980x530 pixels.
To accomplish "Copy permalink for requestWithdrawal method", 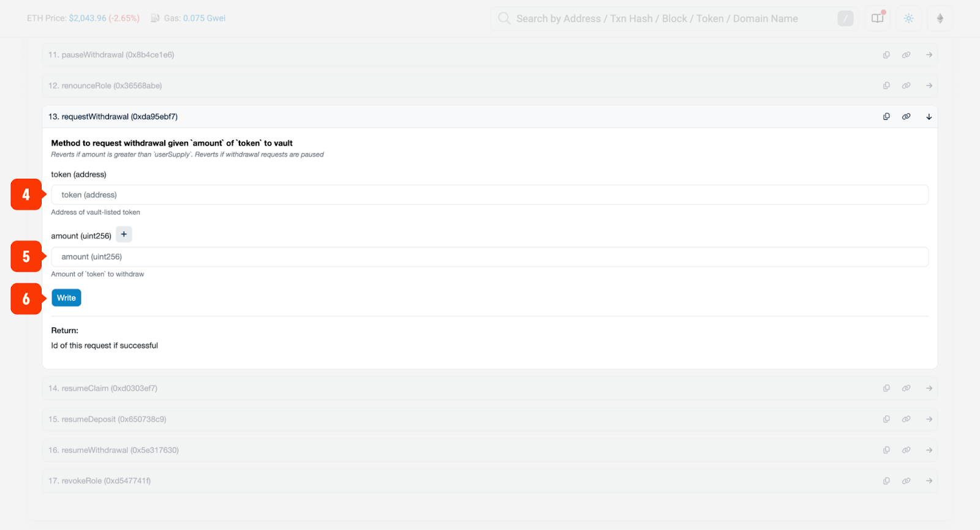I will [906, 116].
